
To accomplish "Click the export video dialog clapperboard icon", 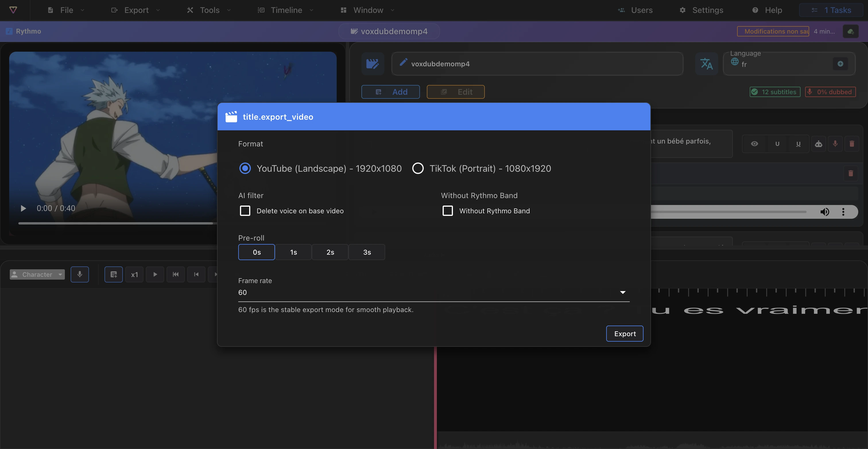I will click(231, 117).
